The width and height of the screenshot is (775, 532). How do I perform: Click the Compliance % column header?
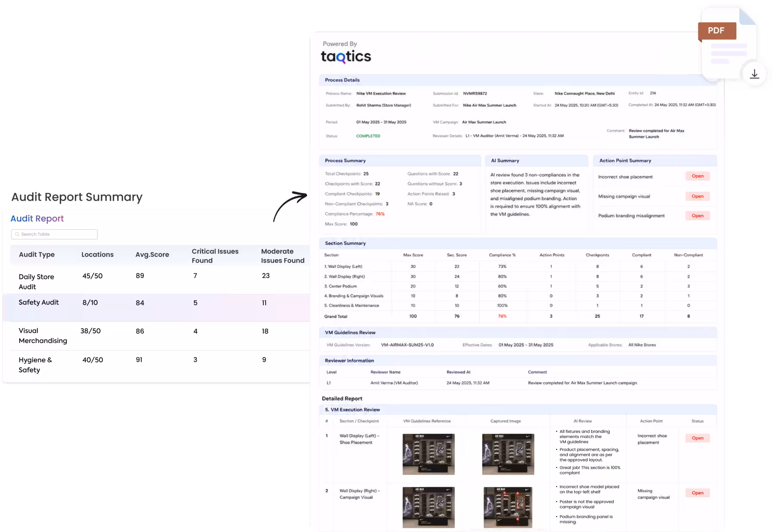coord(502,255)
